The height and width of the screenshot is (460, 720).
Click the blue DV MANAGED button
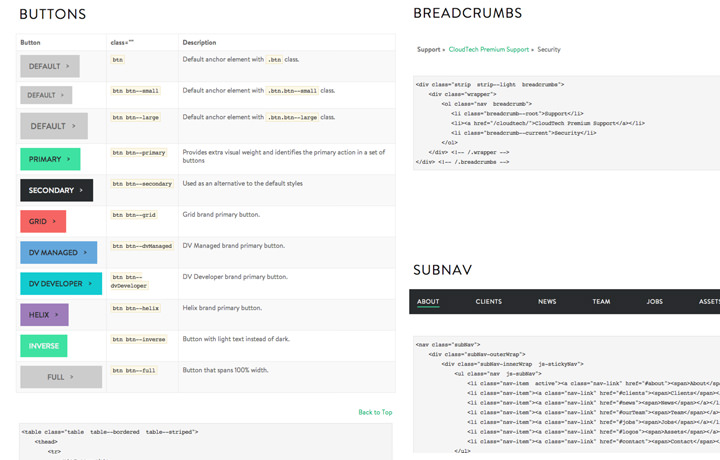point(58,252)
